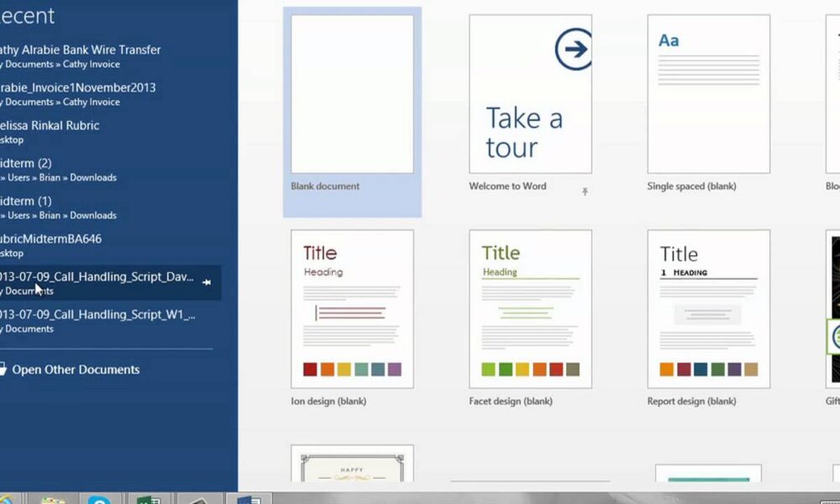Choose the Report design (blank) template
Viewport: 840px width, 504px height.
pos(708,309)
